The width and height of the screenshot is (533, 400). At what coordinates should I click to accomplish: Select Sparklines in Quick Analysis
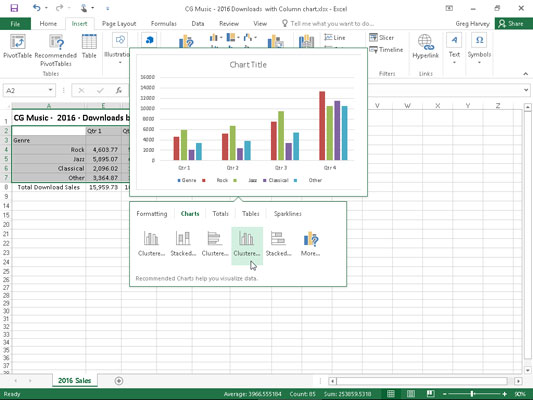[x=288, y=213]
